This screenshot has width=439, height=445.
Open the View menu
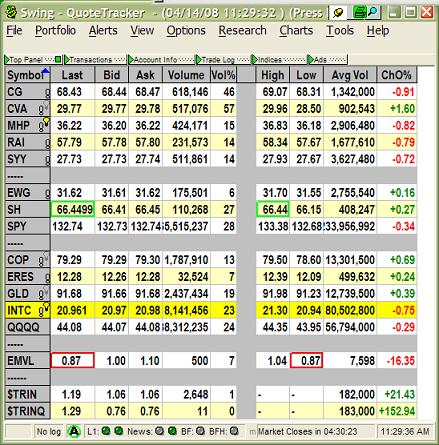[142, 31]
